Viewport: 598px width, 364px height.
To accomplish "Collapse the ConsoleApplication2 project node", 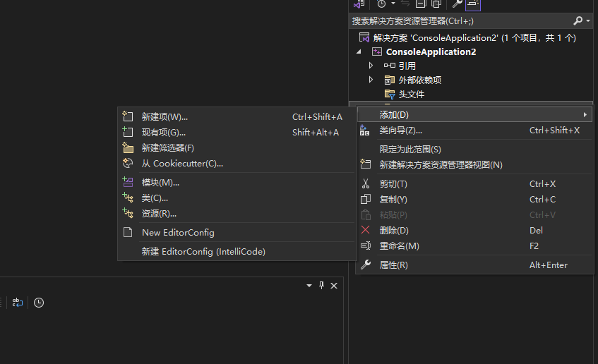I will [x=358, y=51].
